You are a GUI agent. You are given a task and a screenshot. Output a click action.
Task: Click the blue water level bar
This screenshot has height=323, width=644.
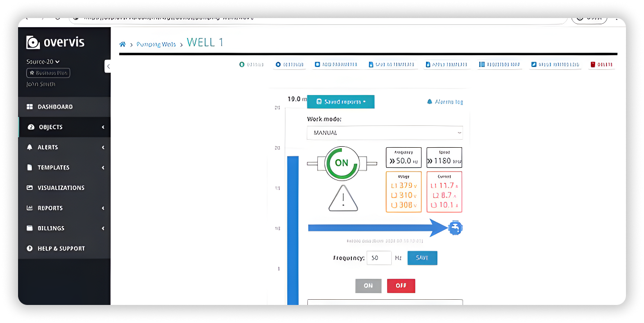coord(293,228)
